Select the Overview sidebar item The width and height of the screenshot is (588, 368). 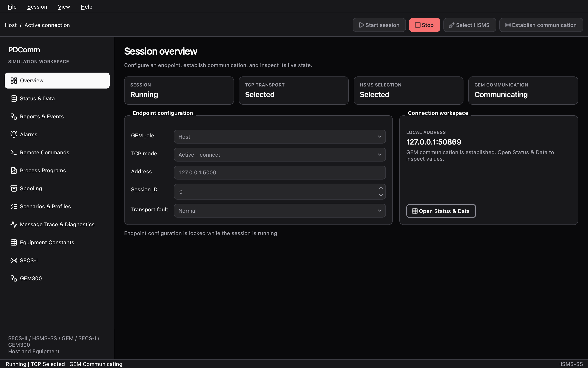coord(57,81)
